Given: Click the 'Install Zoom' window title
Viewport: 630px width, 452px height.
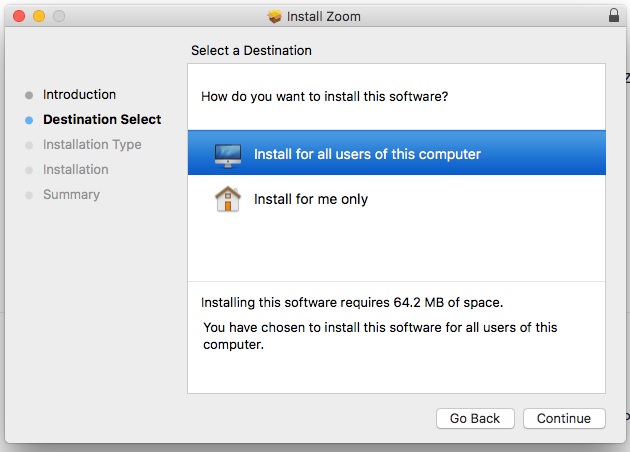Looking at the screenshot, I should (324, 16).
